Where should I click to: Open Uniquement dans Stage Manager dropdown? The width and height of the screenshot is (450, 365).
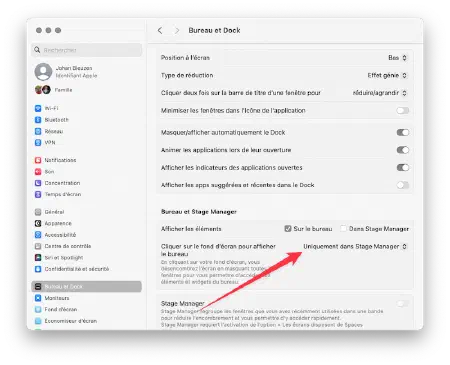(355, 246)
